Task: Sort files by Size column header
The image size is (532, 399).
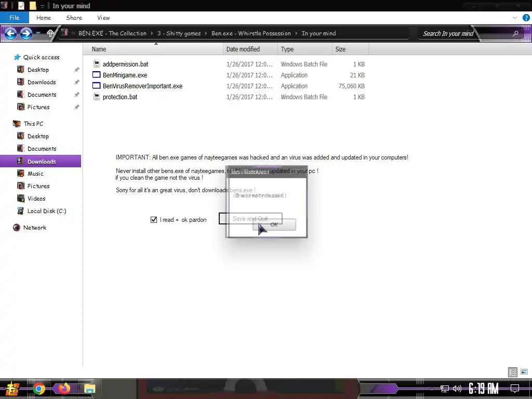Action: click(x=350, y=49)
